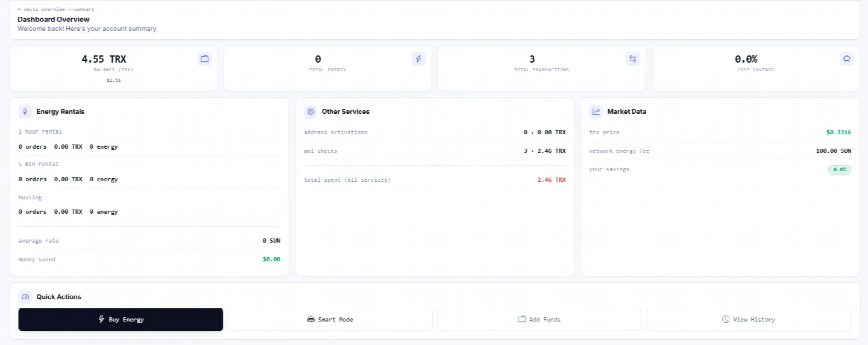Click the '100.00 SUN' network energy fee value
Image resolution: width=868 pixels, height=345 pixels.
(x=834, y=151)
